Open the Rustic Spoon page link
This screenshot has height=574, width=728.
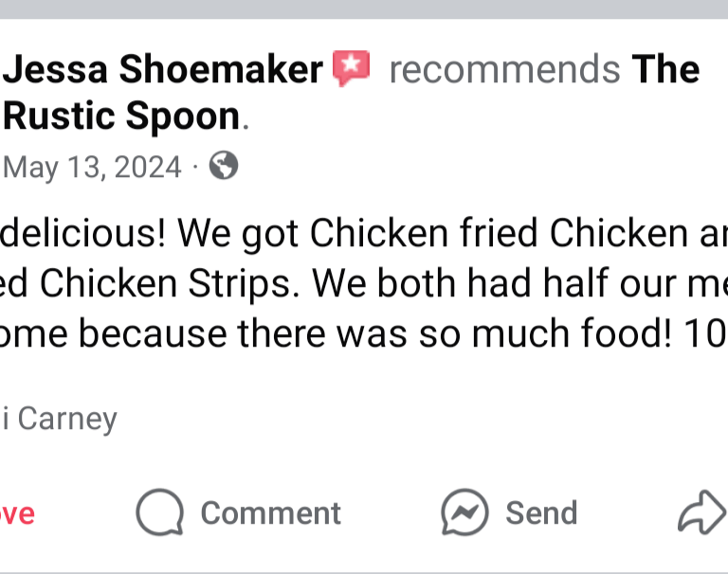point(121,117)
